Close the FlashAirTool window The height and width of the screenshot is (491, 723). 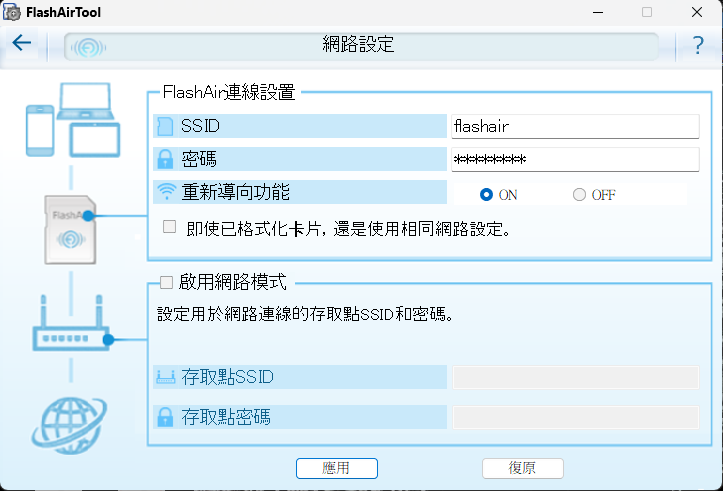pos(697,12)
